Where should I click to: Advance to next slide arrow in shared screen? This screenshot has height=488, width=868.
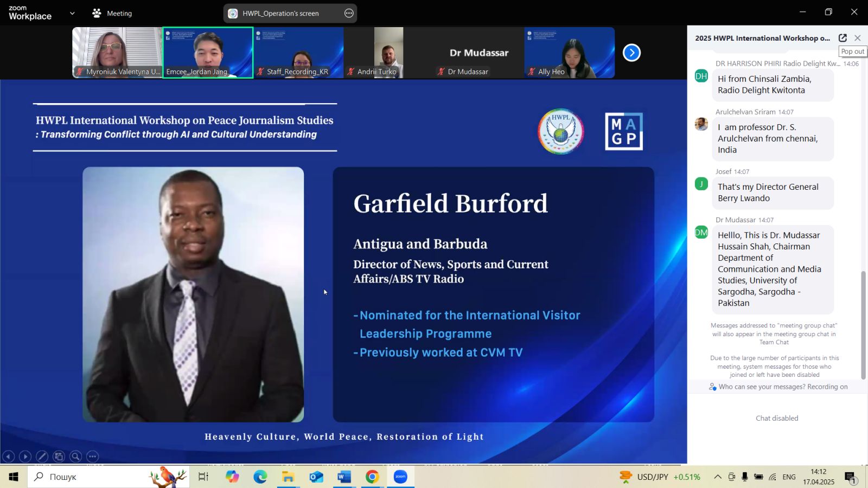tap(25, 457)
